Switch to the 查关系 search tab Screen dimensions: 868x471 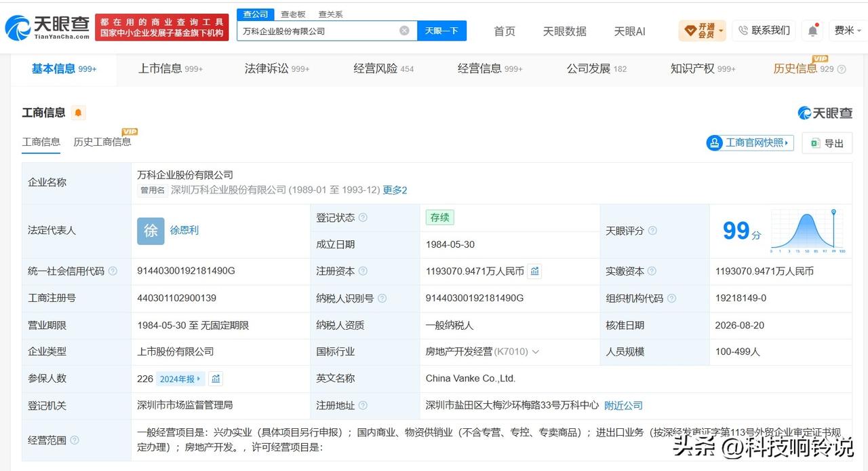(x=331, y=14)
